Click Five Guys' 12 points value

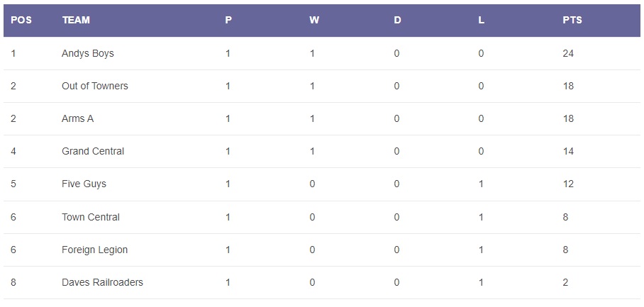(568, 184)
